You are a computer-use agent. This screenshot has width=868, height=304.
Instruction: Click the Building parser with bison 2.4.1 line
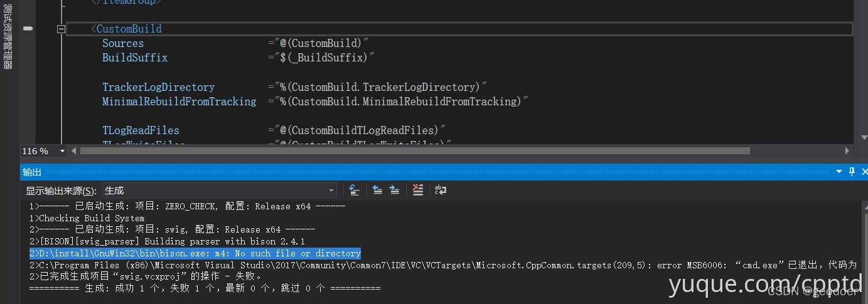pyautogui.click(x=166, y=241)
